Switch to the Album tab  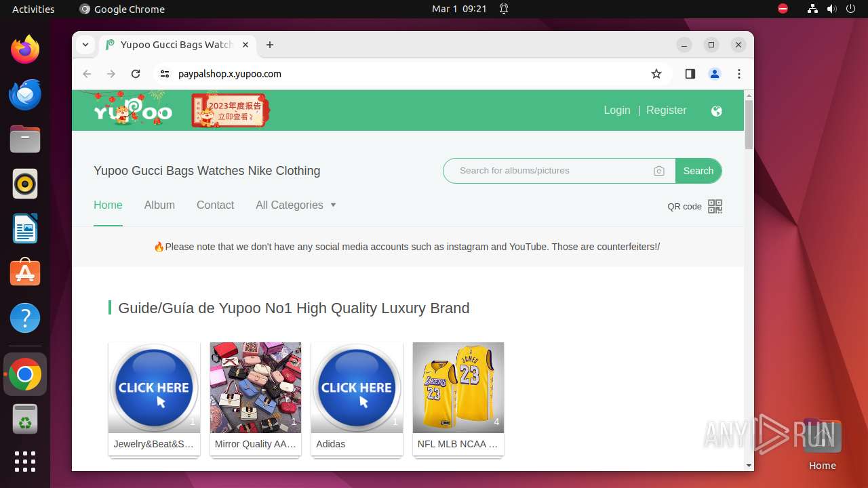159,205
